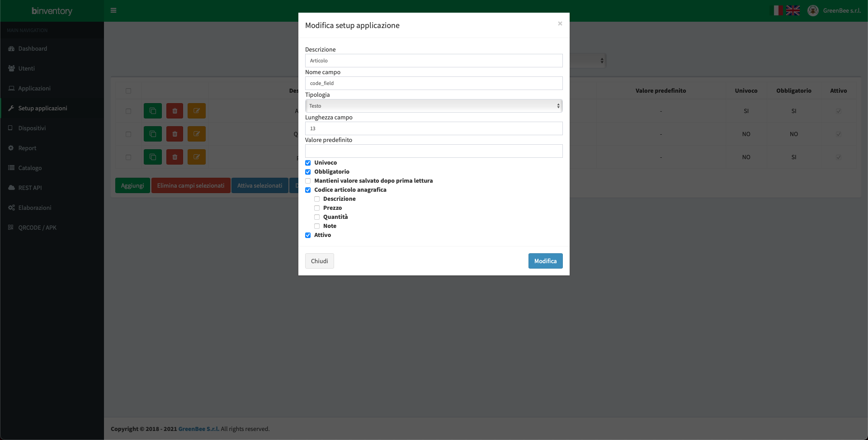
Task: Click the Descrizione field containing Articolo
Action: 434,61
